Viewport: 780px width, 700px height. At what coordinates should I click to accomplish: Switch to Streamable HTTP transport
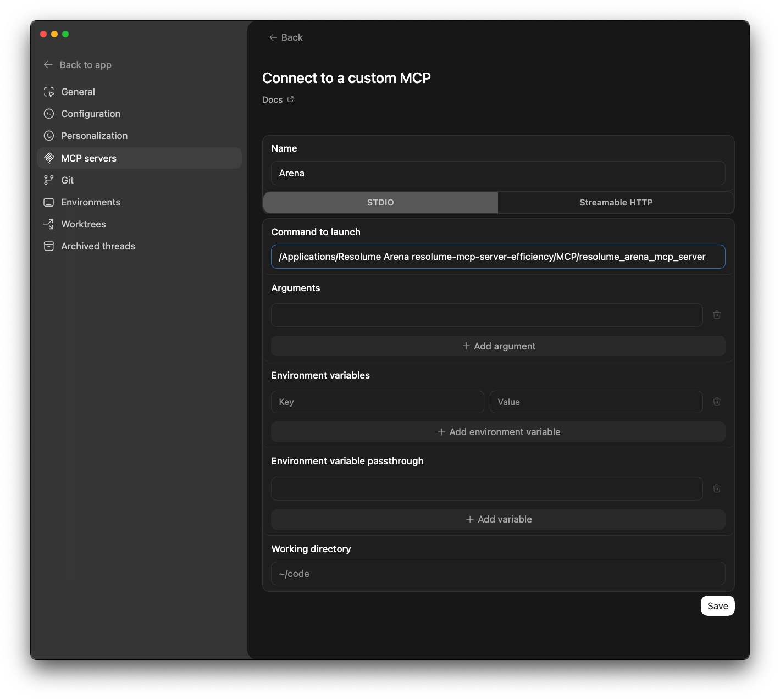pos(616,202)
